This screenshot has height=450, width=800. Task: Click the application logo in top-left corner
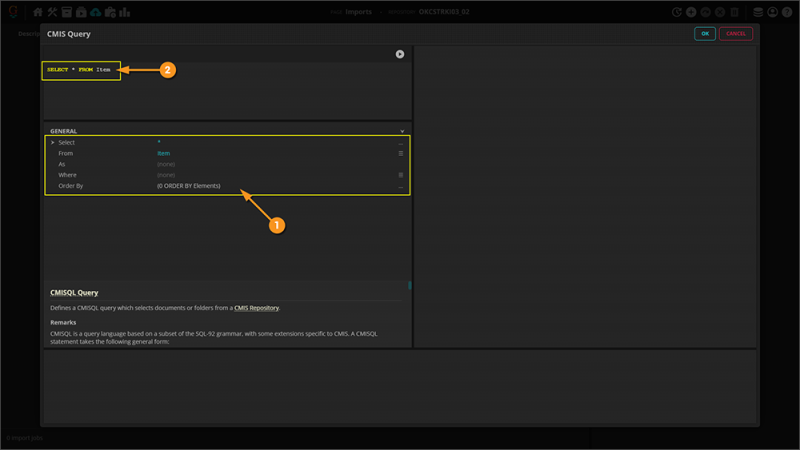[13, 12]
